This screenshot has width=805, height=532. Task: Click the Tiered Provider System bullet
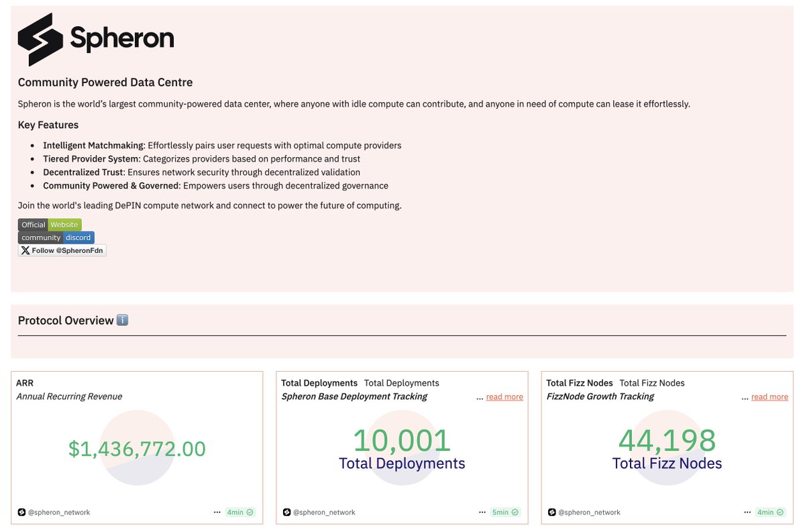point(201,159)
